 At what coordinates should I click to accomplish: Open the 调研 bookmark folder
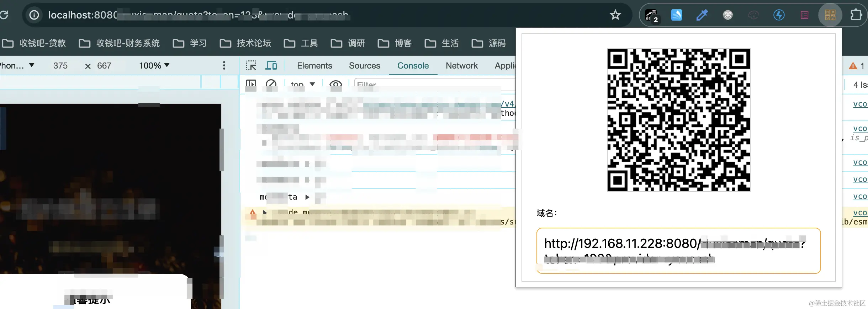348,43
